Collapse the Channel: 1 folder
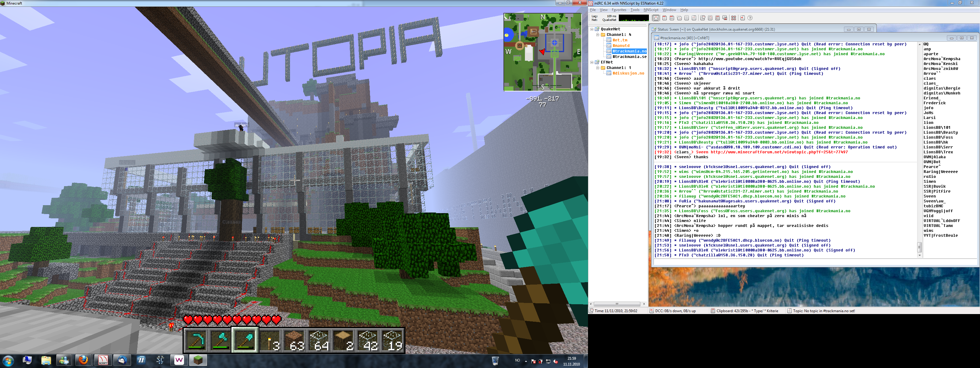Viewport: 980px width, 368px height. [x=597, y=68]
